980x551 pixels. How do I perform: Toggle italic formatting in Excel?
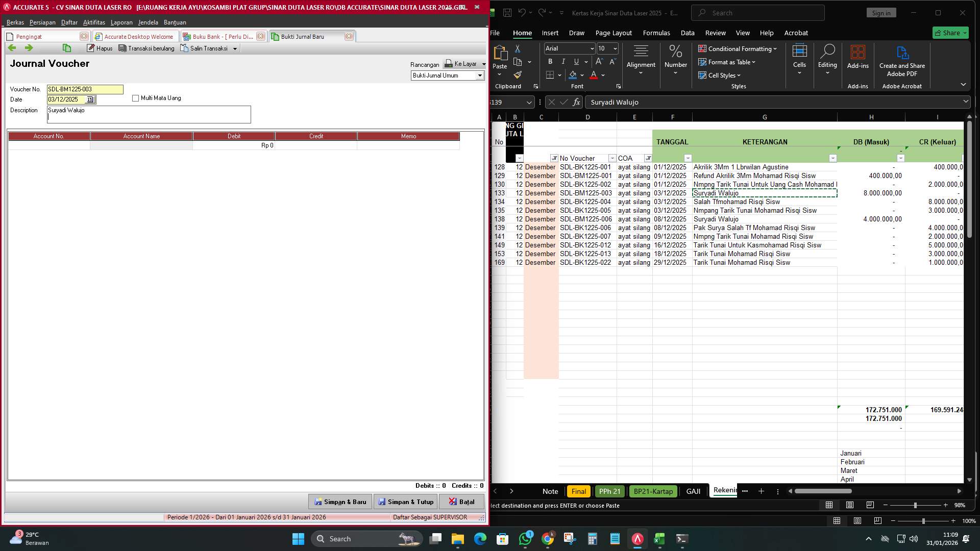pyautogui.click(x=563, y=61)
